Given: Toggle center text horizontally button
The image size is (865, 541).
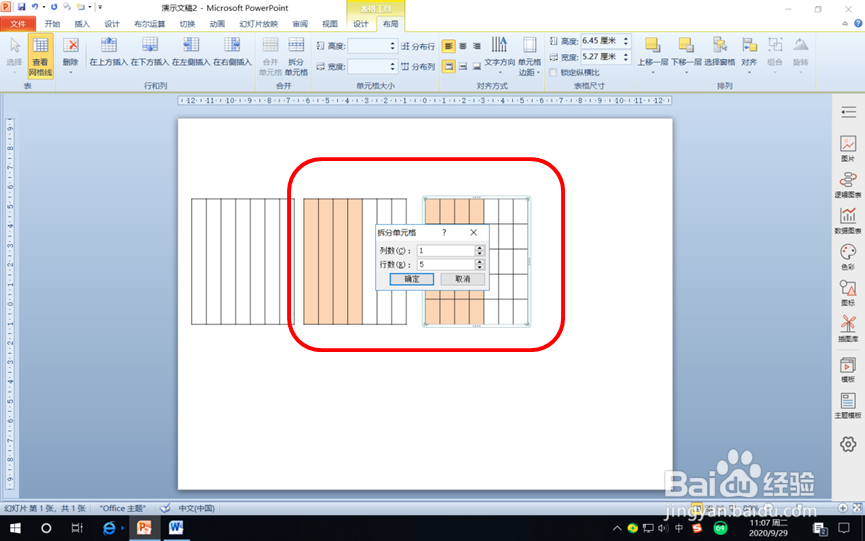Looking at the screenshot, I should coord(463,46).
